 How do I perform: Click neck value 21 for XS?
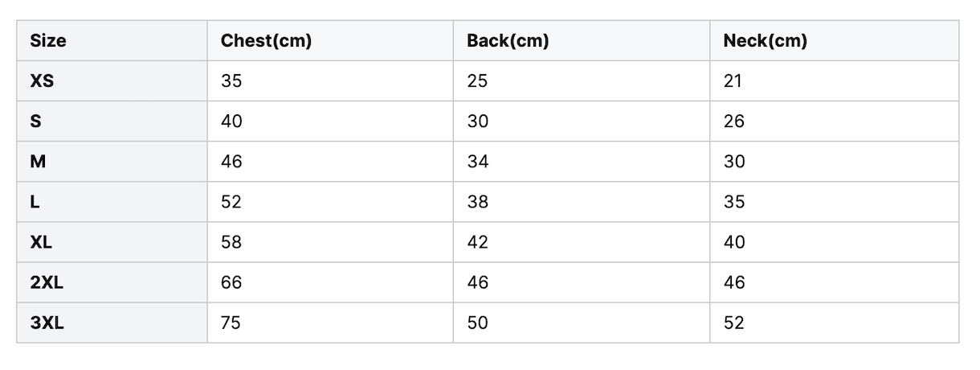point(733,81)
